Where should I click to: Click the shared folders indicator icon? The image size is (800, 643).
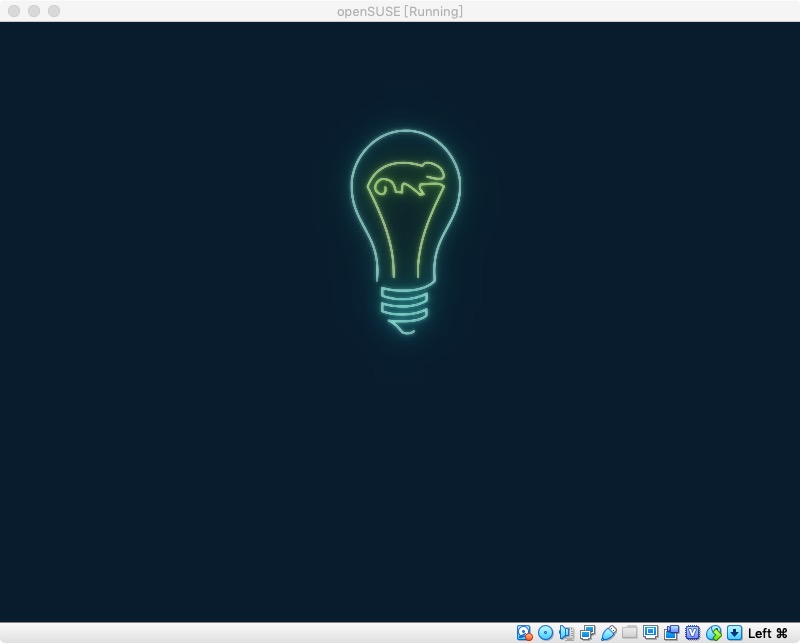[630, 632]
